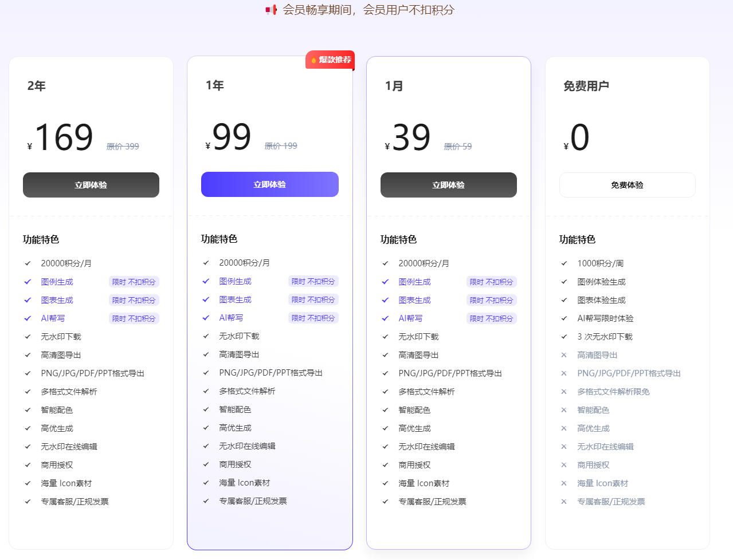Click X icon beside 高清图导出 in 免费用户 plan
733x560 pixels.
point(564,355)
